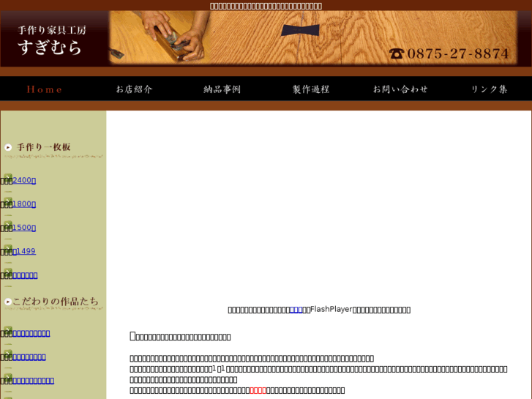This screenshot has height=399, width=532.
Task: Open the sidebar link containing 1800
Action: pyautogui.click(x=24, y=204)
